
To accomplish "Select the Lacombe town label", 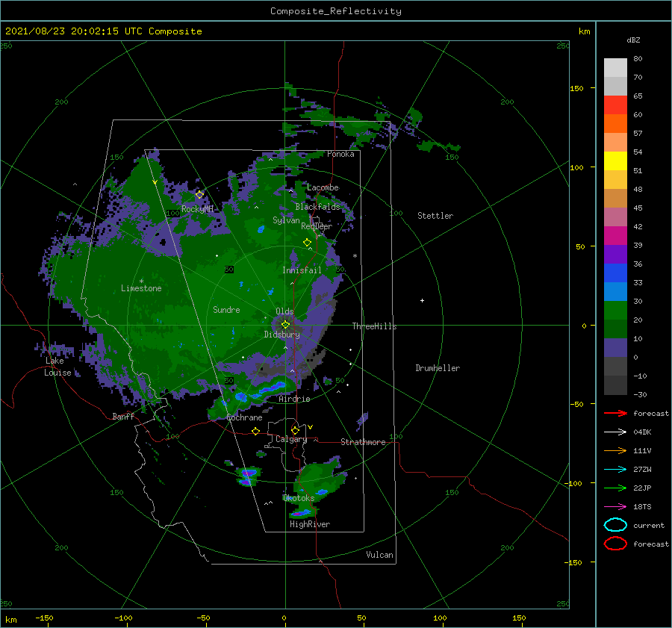I will click(x=323, y=187).
